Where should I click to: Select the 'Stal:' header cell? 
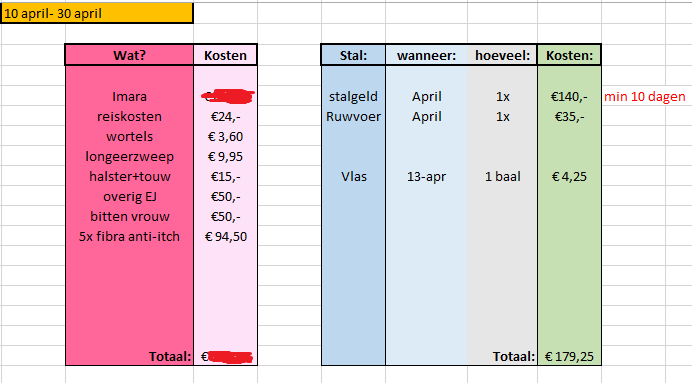click(353, 55)
